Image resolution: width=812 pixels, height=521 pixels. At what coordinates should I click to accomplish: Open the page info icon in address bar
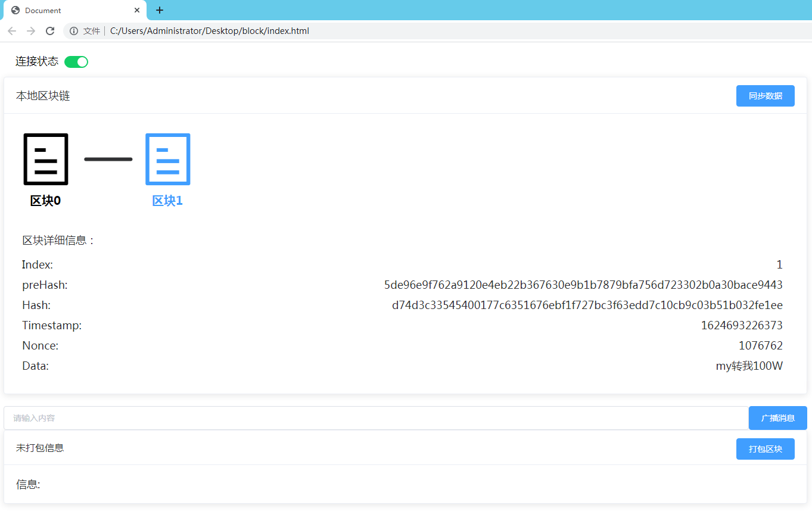[73, 30]
